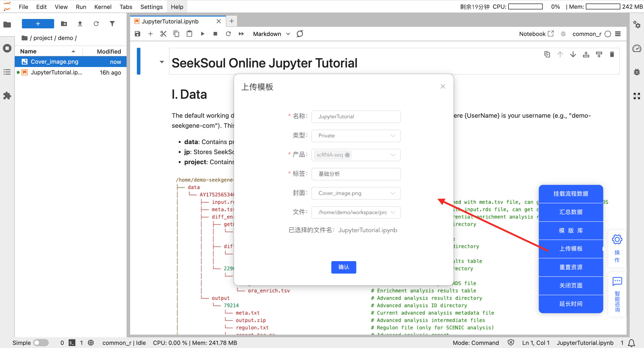Viewport: 644px width, 348px height.
Task: Click the upload files icon
Action: pyautogui.click(x=80, y=24)
